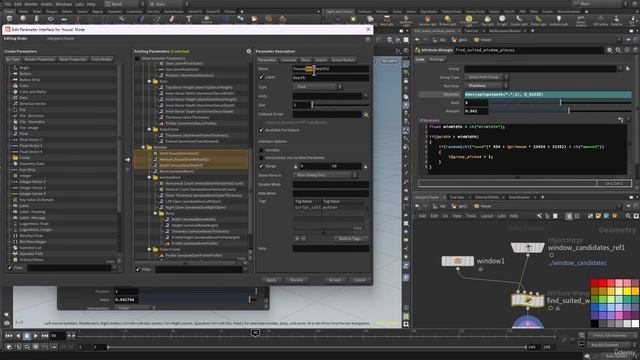Click the Accept button
Screen dimensions: 640x360
334,280
